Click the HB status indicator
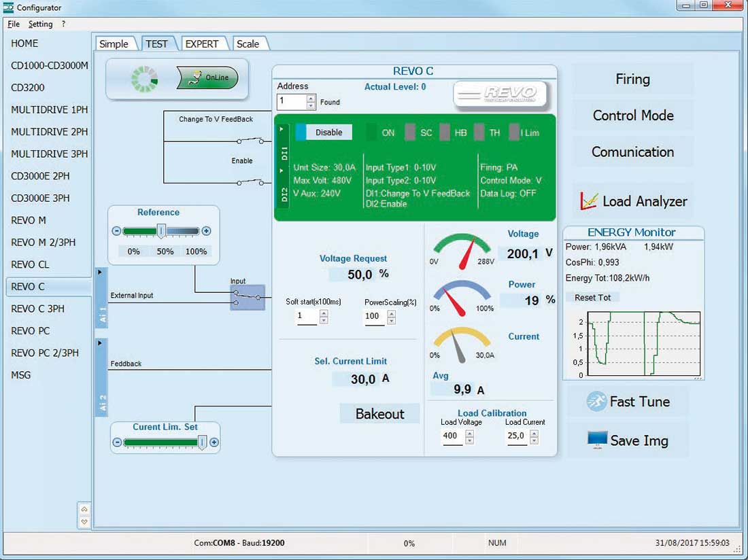Viewport: 748px width, 560px height. (x=445, y=133)
